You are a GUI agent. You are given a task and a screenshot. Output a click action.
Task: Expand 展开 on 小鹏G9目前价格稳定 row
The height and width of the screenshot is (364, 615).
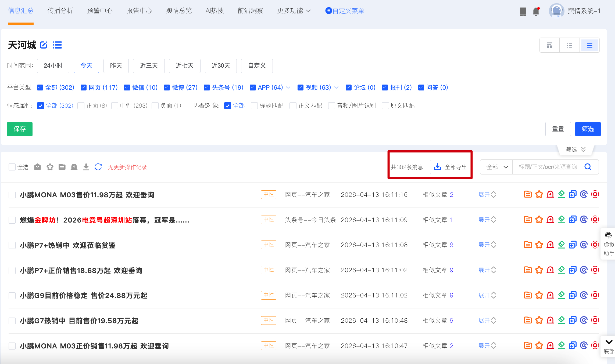(487, 295)
